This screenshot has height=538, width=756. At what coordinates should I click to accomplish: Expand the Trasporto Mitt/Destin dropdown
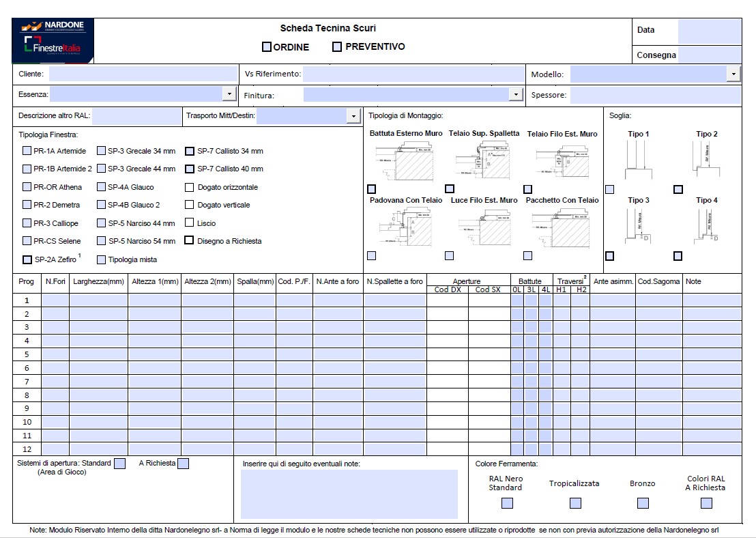coord(353,116)
